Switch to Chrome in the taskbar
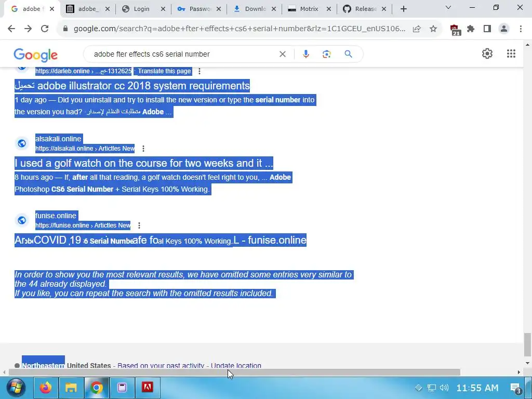The height and width of the screenshot is (399, 532). click(96, 388)
